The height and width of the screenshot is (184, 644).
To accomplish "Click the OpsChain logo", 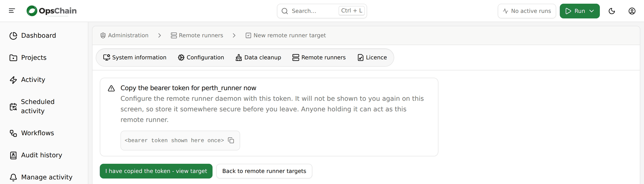I will [x=52, y=11].
